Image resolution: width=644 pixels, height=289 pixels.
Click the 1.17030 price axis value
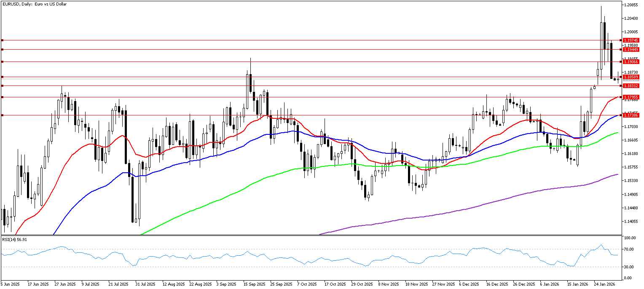(x=631, y=126)
